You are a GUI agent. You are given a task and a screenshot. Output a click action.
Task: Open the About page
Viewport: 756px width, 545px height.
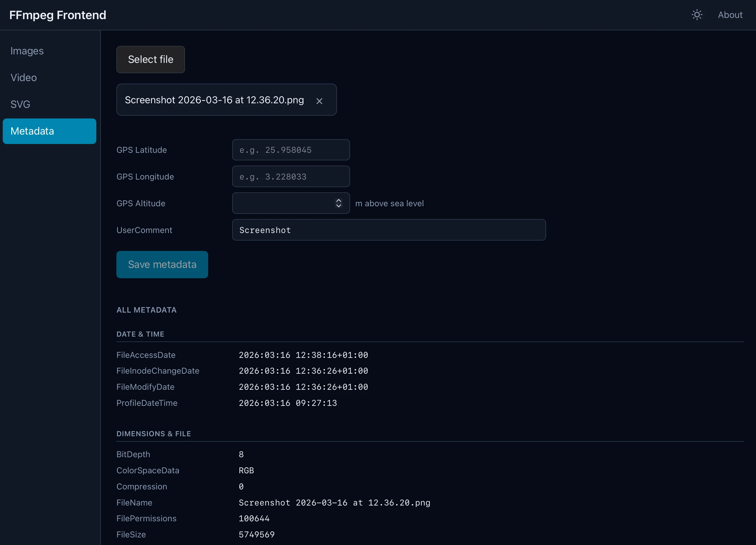(730, 15)
